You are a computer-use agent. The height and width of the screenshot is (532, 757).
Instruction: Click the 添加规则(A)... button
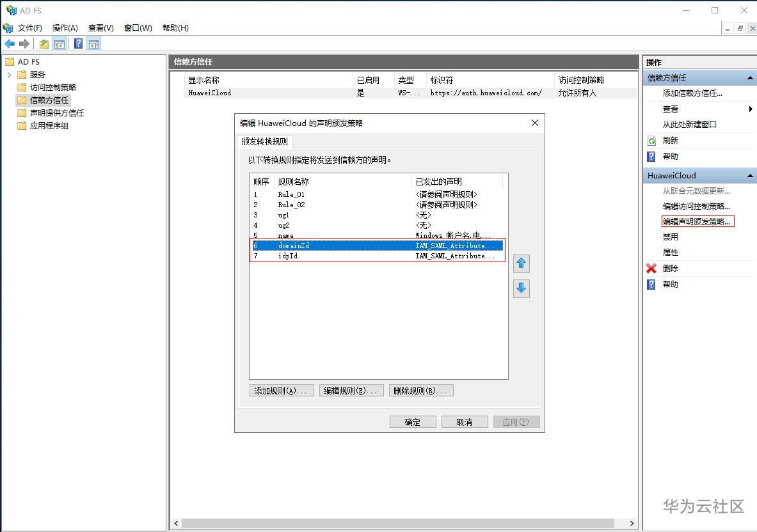pos(282,391)
